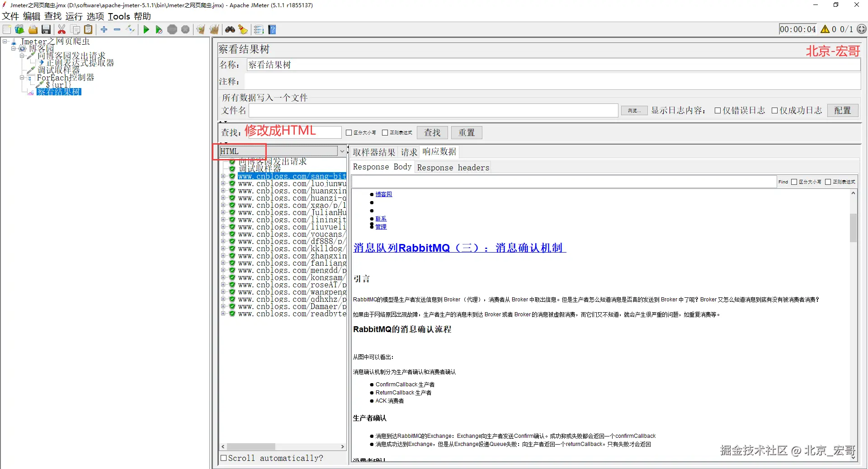Viewport: 868px width, 469px height.
Task: Check 正则表达式 next to response Find
Action: tap(828, 182)
